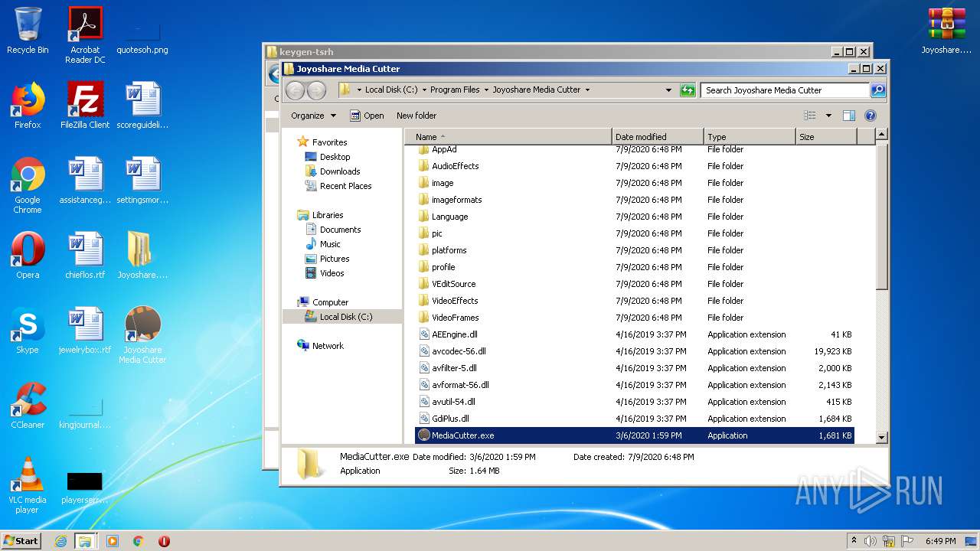Image resolution: width=980 pixels, height=551 pixels.
Task: Show hidden system tray icons
Action: [854, 541]
